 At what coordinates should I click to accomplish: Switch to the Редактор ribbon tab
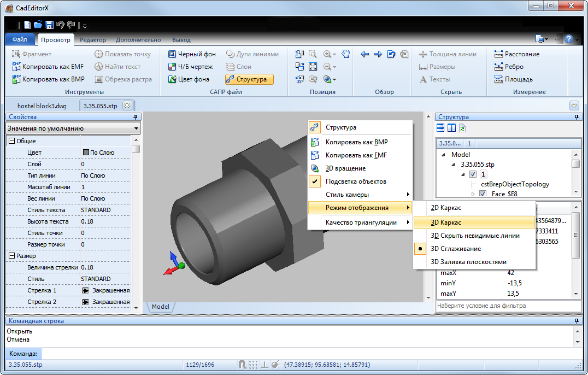coord(93,40)
